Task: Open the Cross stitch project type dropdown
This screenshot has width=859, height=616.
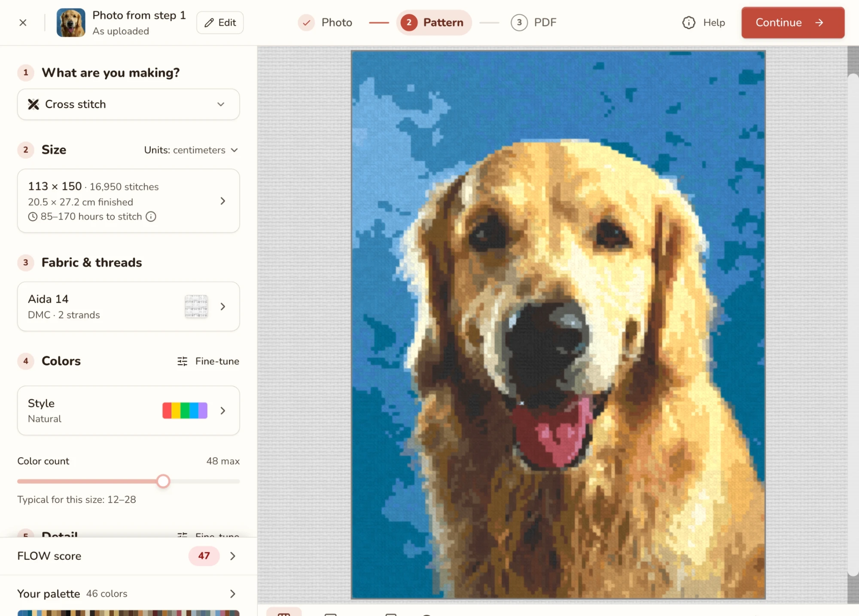Action: click(128, 104)
